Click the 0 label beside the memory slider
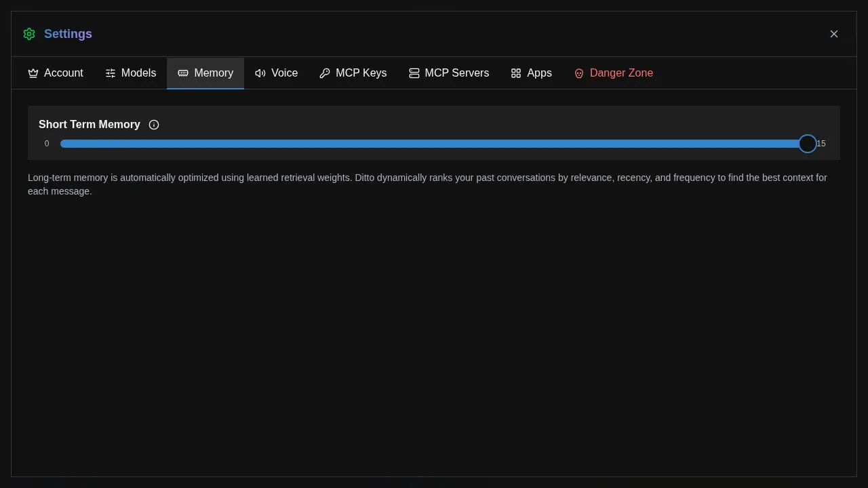Image resolution: width=868 pixels, height=488 pixels. (47, 144)
